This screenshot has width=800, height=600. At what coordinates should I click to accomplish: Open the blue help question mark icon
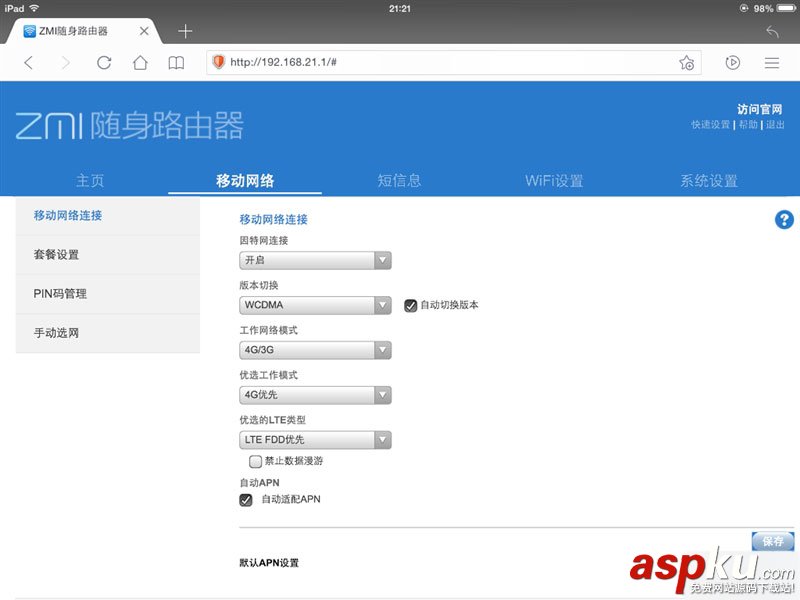784,220
